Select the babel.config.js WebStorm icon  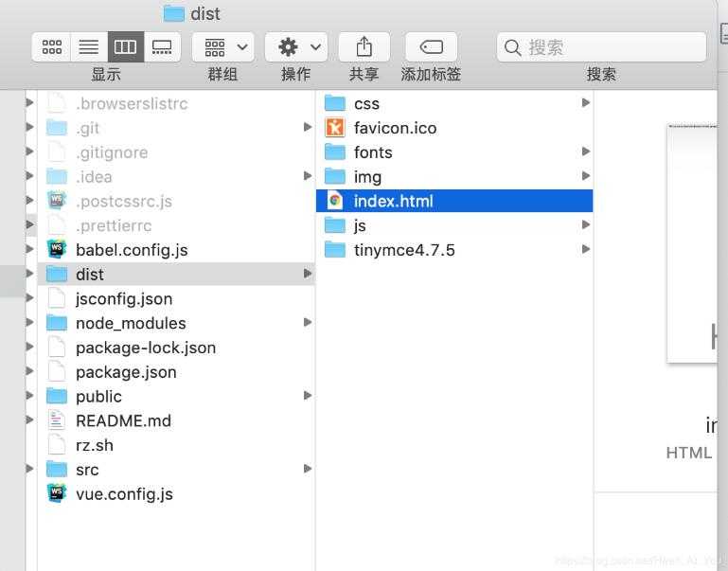pos(57,250)
